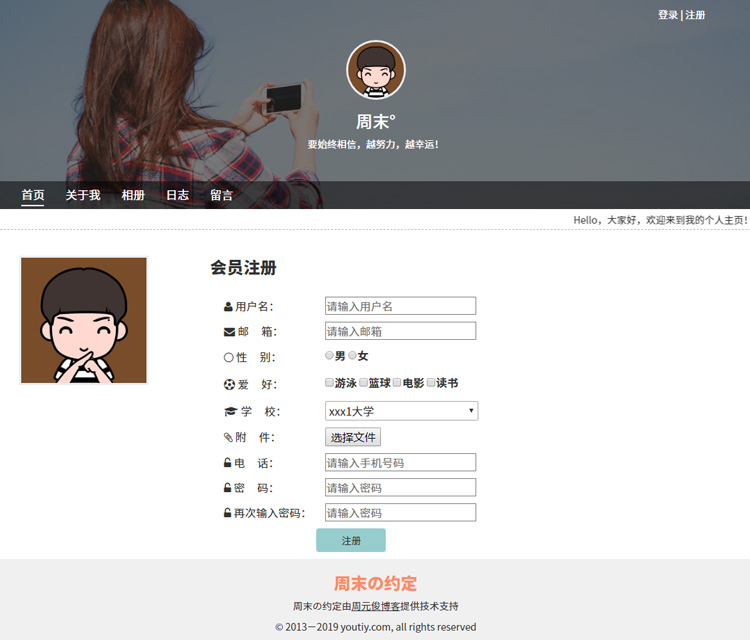Click the 选择文件 upload button

click(x=353, y=437)
